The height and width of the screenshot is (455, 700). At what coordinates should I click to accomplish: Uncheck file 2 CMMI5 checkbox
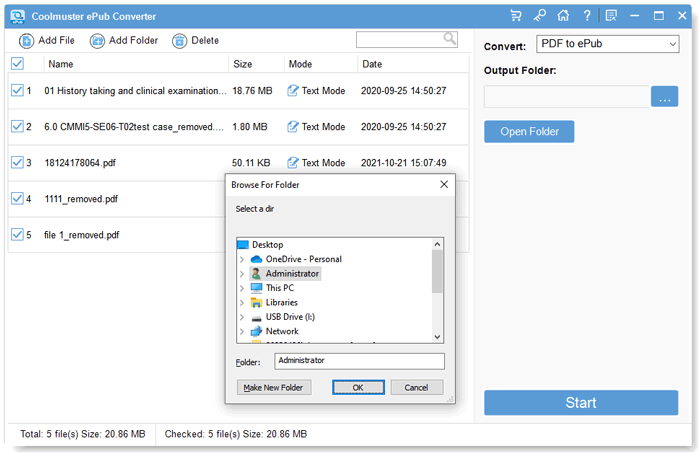17,127
